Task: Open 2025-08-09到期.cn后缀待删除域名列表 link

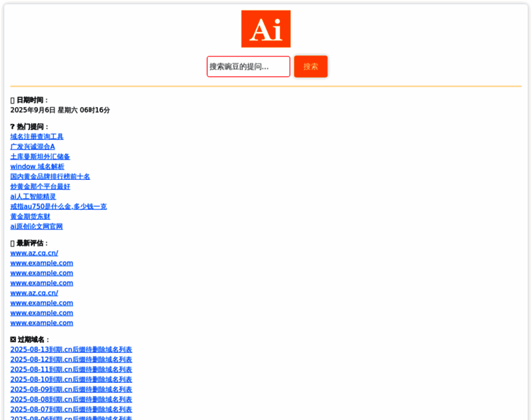Action: tap(71, 389)
